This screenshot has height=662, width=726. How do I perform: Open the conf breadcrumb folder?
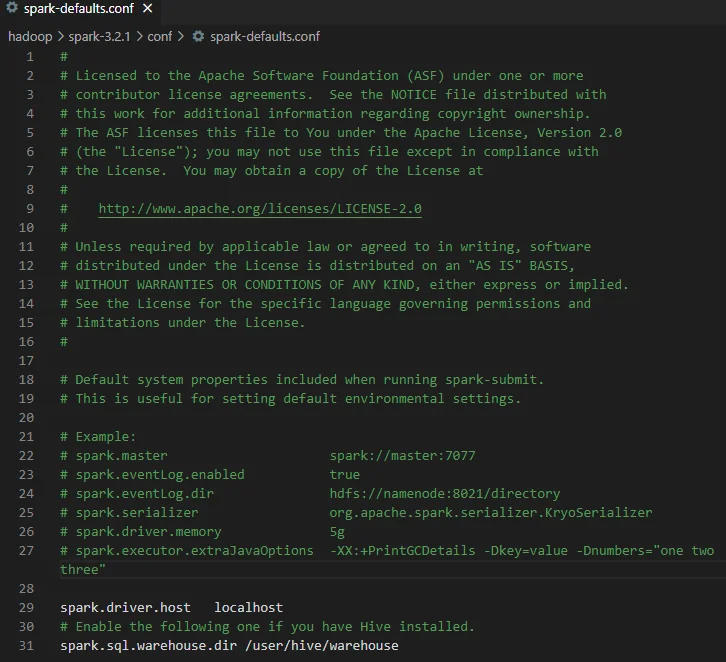tap(160, 36)
